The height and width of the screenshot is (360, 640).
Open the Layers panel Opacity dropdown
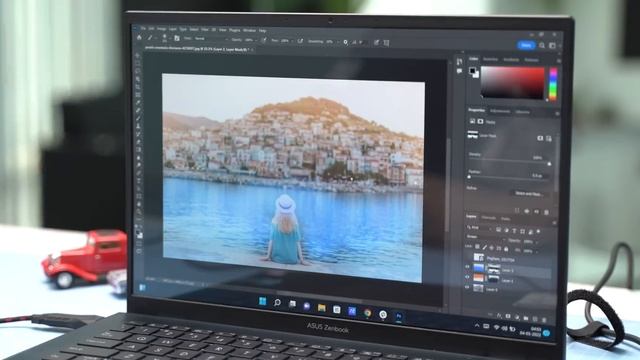(537, 242)
